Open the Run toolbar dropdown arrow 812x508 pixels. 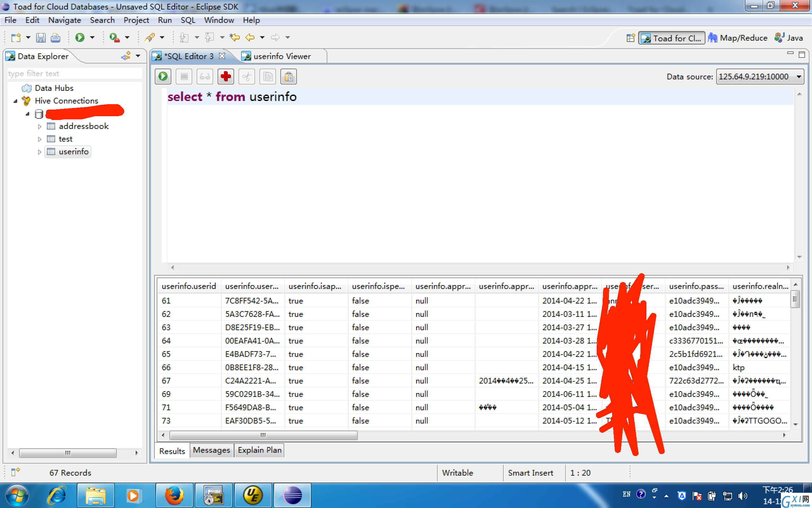92,37
